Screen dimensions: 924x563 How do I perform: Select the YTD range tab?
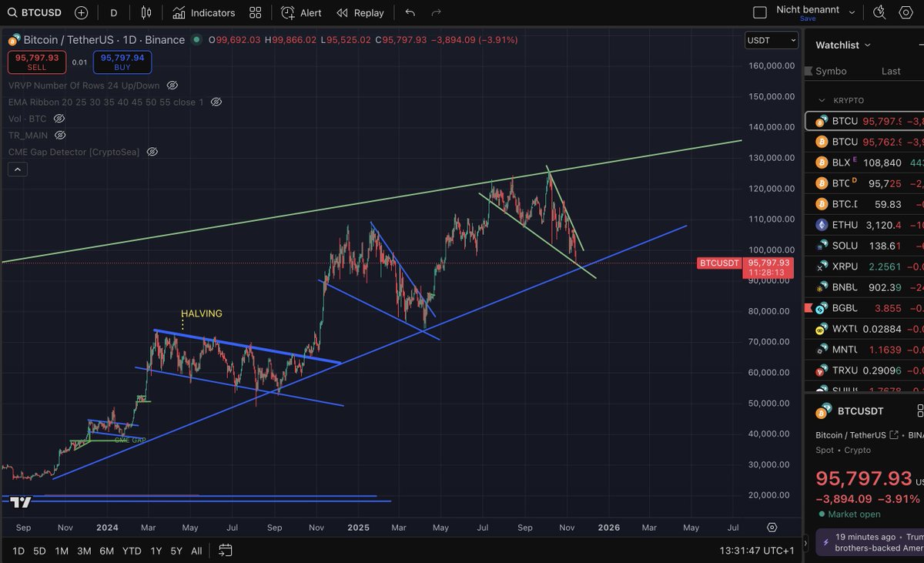tap(131, 551)
